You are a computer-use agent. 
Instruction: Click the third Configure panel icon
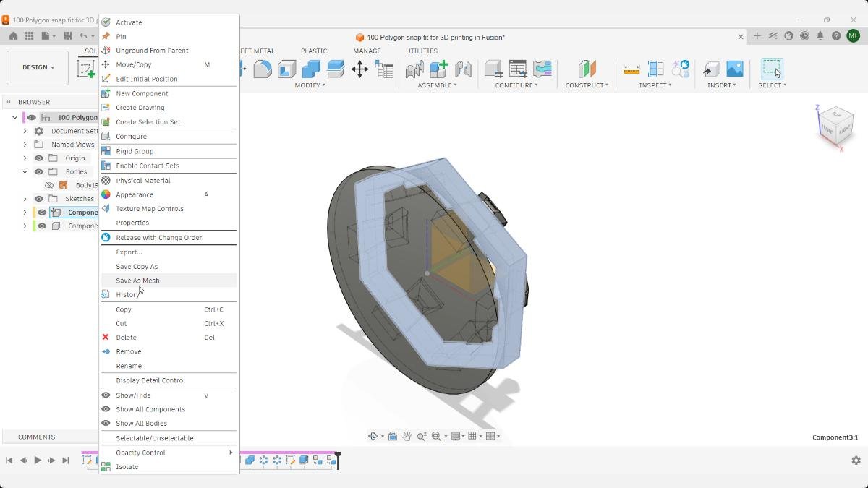pos(542,69)
